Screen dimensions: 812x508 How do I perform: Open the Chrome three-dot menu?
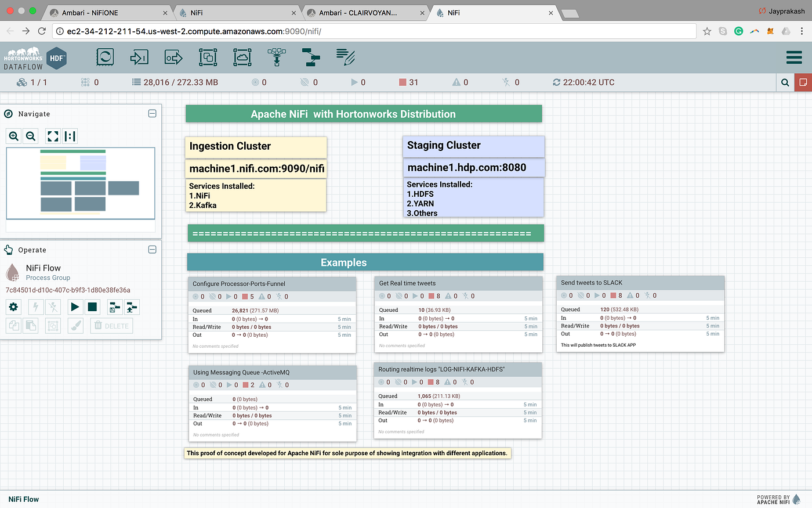coord(802,31)
